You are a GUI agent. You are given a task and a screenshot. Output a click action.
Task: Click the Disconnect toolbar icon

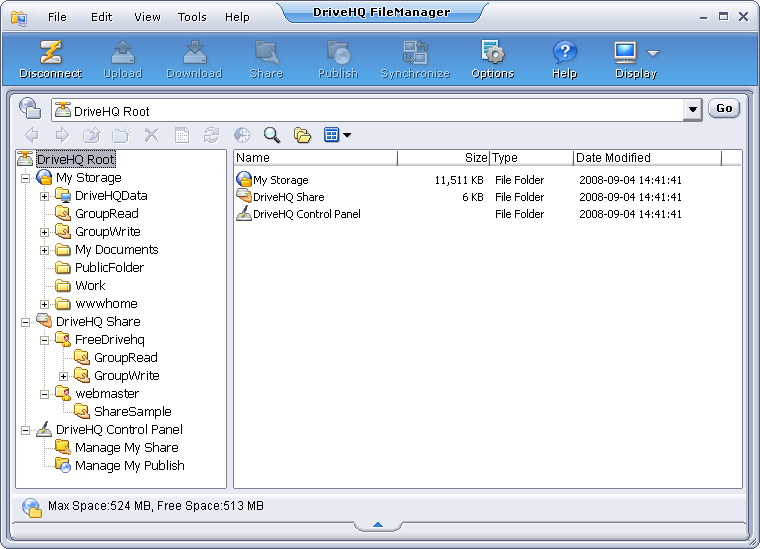[x=50, y=53]
